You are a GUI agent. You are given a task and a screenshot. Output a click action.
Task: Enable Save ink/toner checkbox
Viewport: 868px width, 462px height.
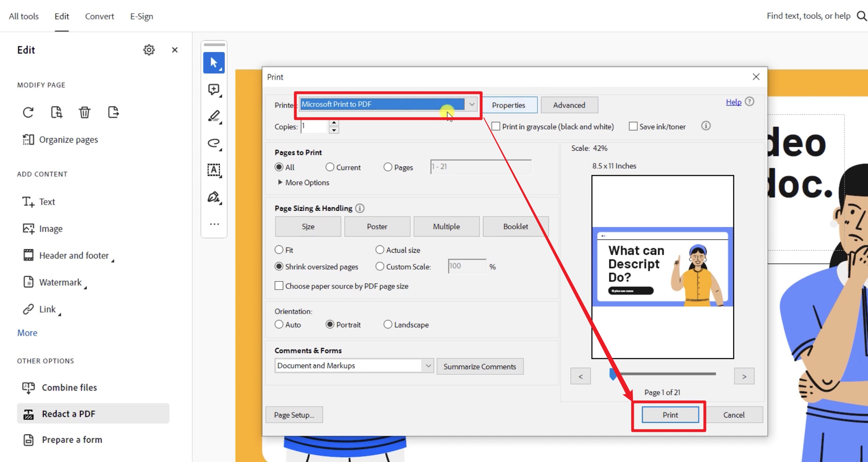tap(633, 126)
